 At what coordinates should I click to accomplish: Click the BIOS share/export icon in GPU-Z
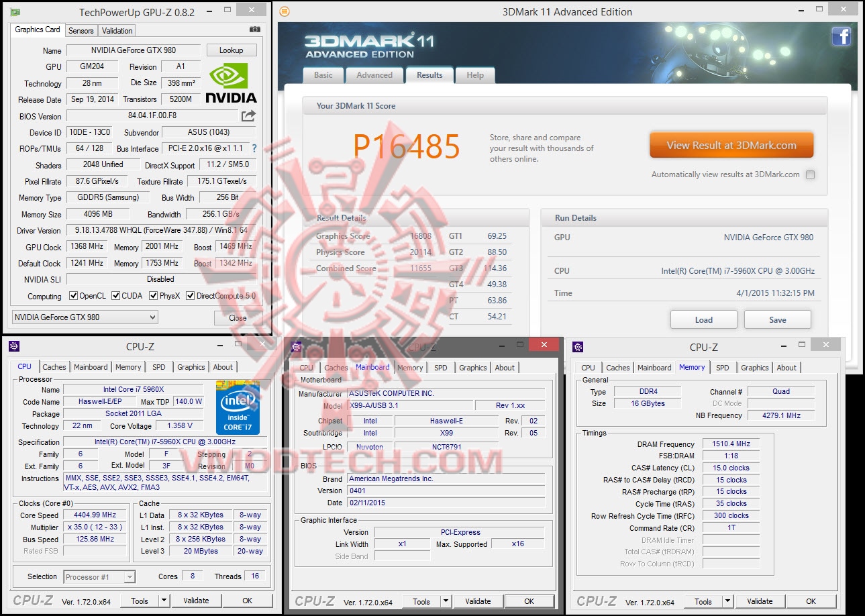click(249, 116)
